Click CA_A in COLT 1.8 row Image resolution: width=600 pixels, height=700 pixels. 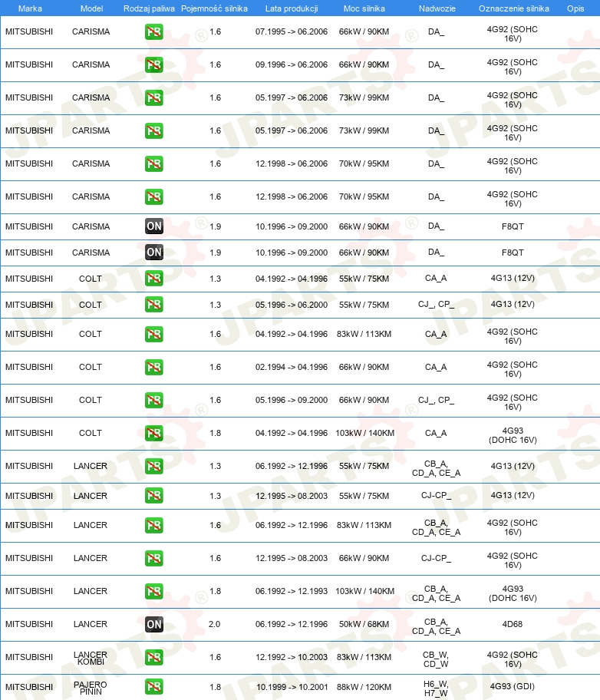(x=436, y=434)
